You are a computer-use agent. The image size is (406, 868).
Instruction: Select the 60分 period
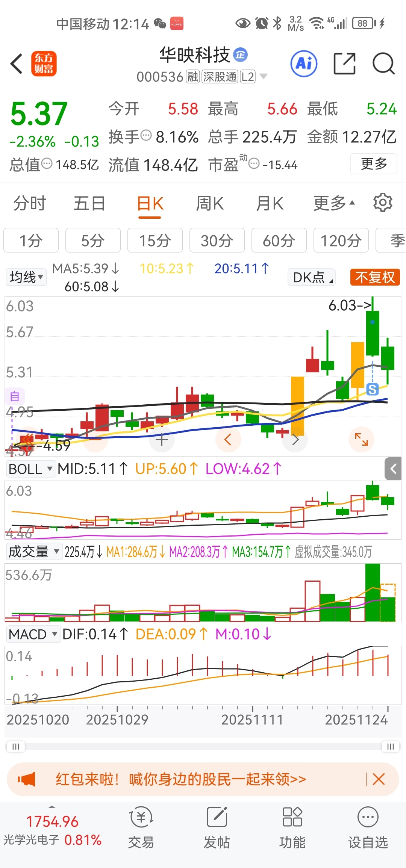[279, 240]
